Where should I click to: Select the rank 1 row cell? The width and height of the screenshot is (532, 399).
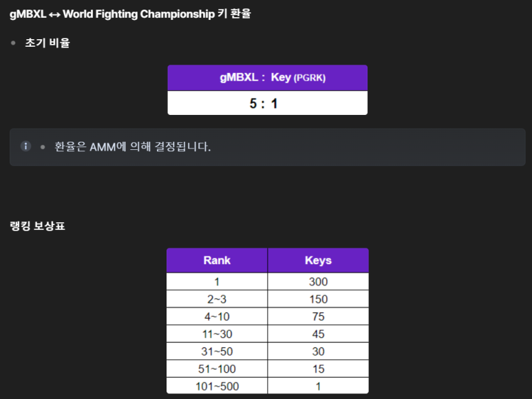[217, 281]
